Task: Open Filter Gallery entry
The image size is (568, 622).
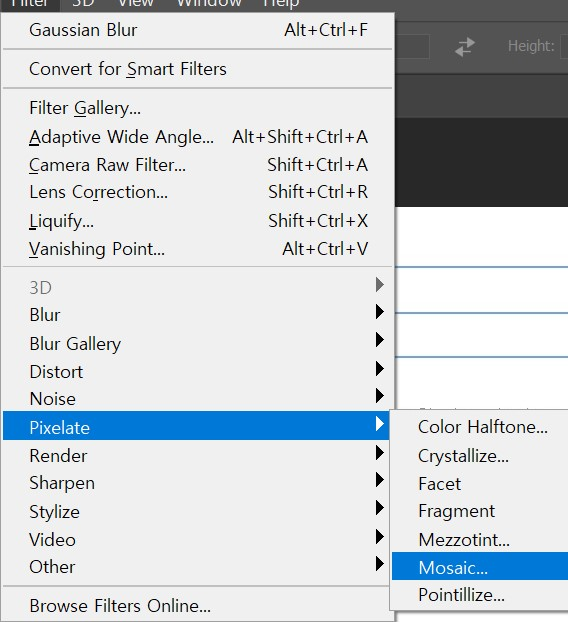Action: (x=198, y=108)
